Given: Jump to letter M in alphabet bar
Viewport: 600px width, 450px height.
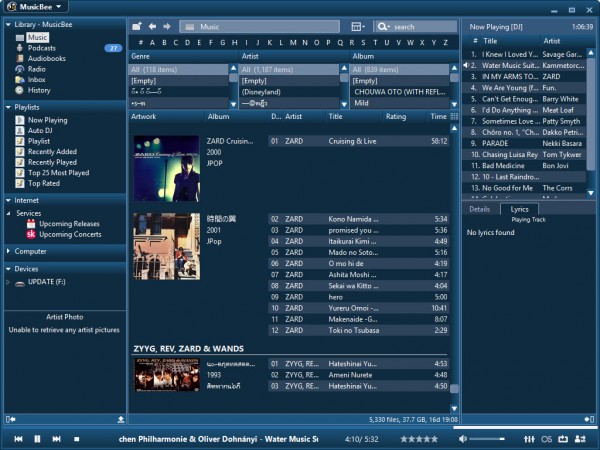Looking at the screenshot, I should 292,43.
